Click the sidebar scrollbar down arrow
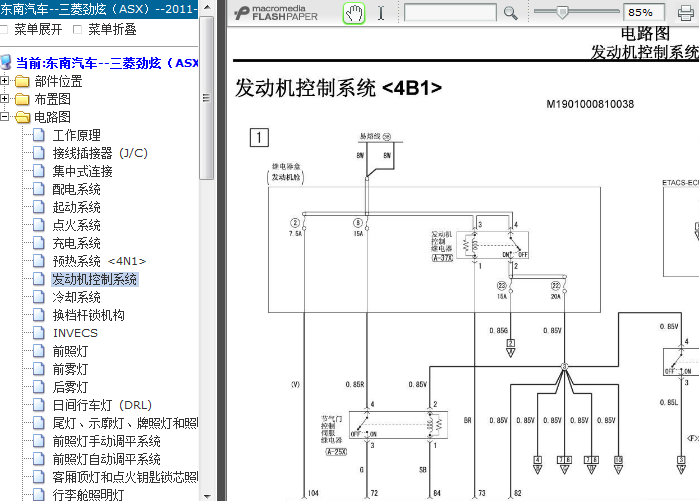This screenshot has height=501, width=699. click(x=206, y=495)
